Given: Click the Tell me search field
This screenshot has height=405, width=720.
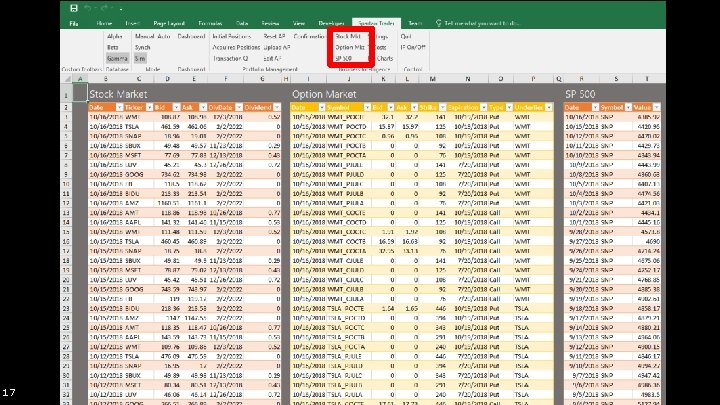Looking at the screenshot, I should click(482, 23).
